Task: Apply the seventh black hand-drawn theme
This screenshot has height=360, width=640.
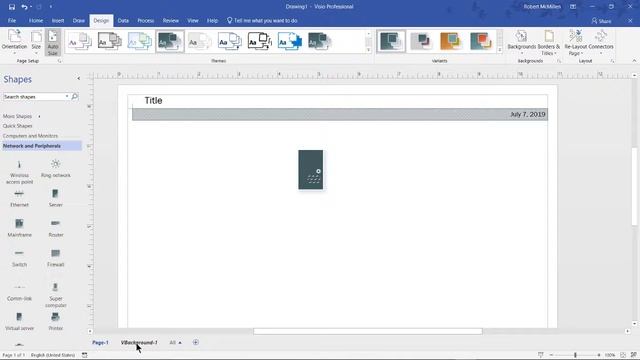Action: pyautogui.click(x=260, y=41)
